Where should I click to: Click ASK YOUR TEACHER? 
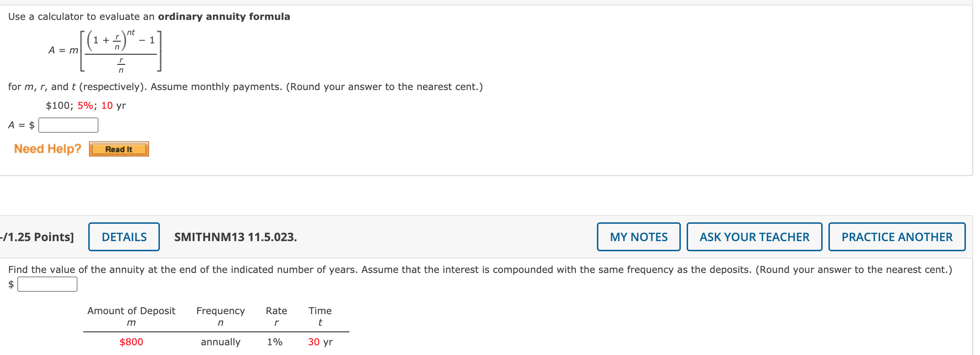[754, 236]
